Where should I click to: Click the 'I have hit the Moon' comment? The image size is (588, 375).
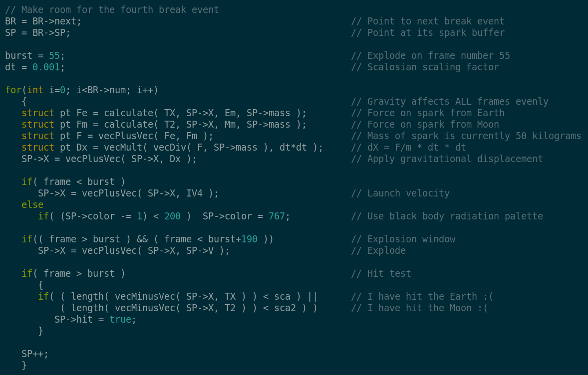(419, 308)
